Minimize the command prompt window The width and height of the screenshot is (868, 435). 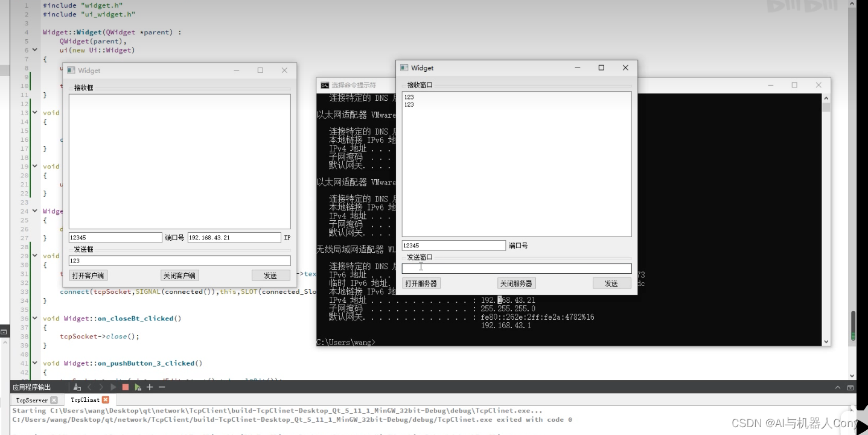click(x=771, y=85)
